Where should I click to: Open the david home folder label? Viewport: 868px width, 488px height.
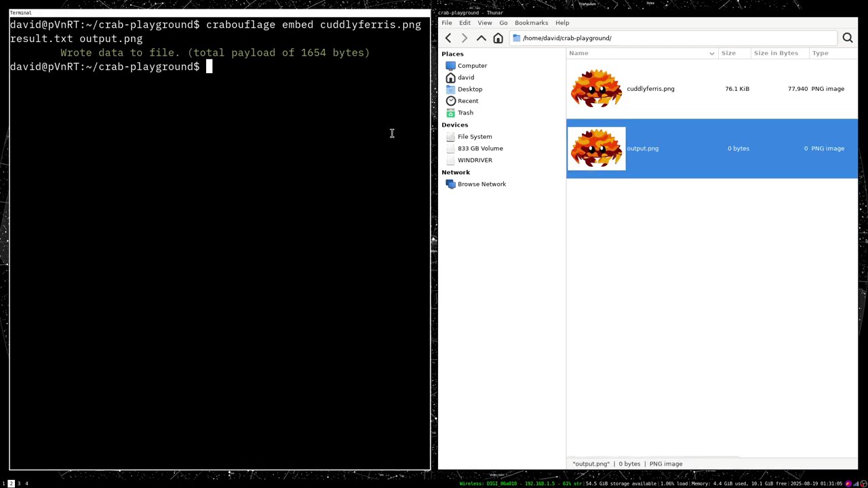pos(466,77)
